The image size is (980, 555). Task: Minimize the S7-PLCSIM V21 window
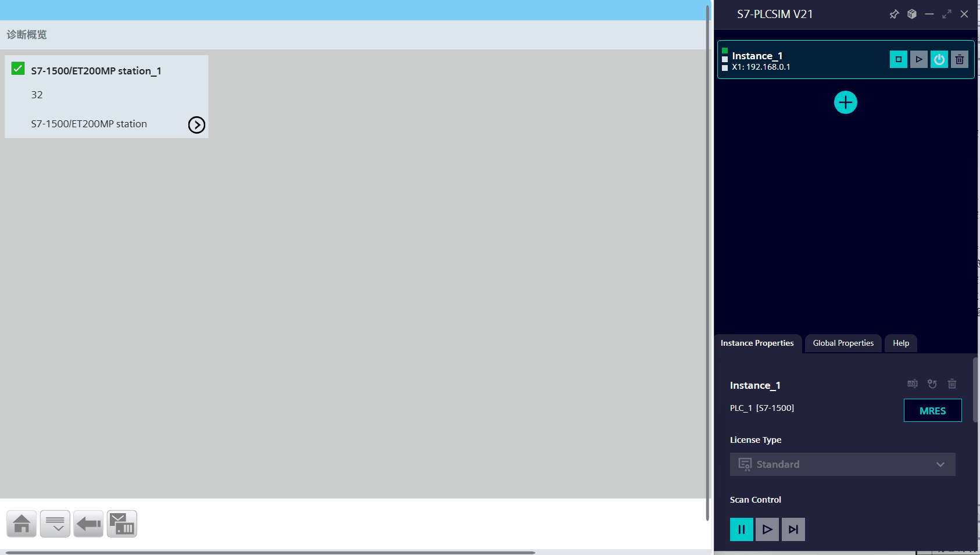point(929,14)
